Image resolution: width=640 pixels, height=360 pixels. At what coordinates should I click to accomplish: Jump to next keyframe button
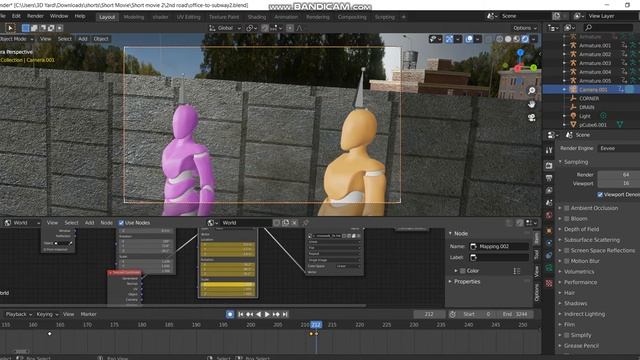[276, 314]
